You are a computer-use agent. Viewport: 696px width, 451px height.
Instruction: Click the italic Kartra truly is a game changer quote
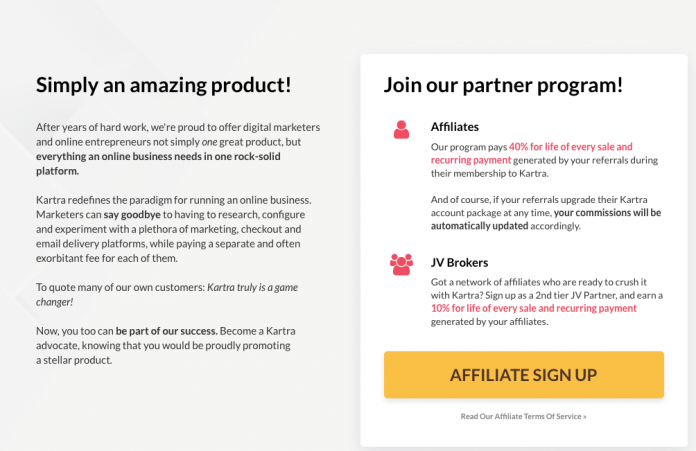pyautogui.click(x=167, y=294)
